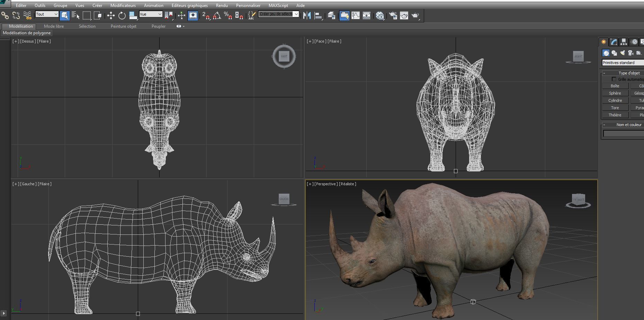This screenshot has width=644, height=320.
Task: Open the Render Setup icon
Action: 393,15
